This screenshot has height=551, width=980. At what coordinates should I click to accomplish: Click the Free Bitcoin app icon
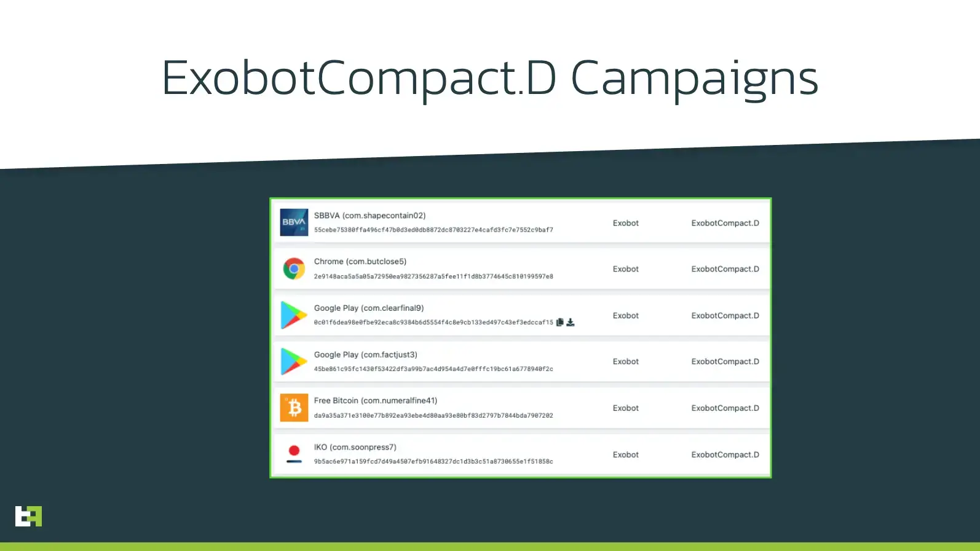(x=294, y=408)
